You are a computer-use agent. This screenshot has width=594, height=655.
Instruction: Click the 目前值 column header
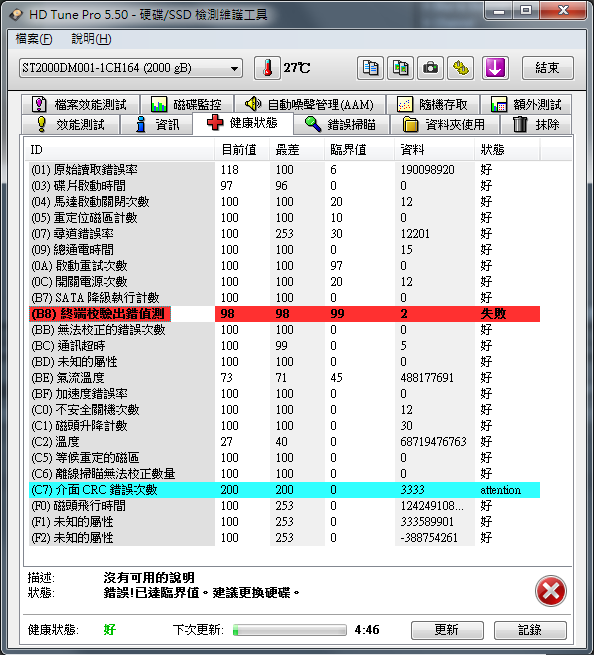242,150
